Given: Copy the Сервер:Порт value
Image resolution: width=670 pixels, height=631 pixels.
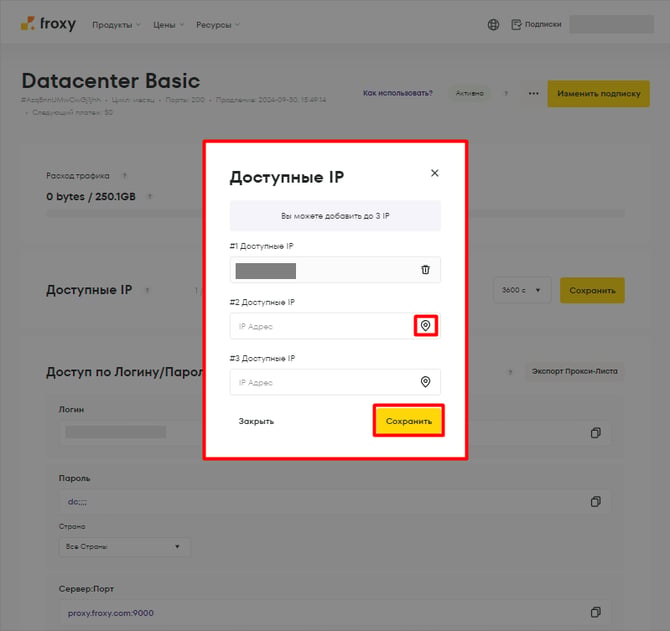Looking at the screenshot, I should pos(595,612).
